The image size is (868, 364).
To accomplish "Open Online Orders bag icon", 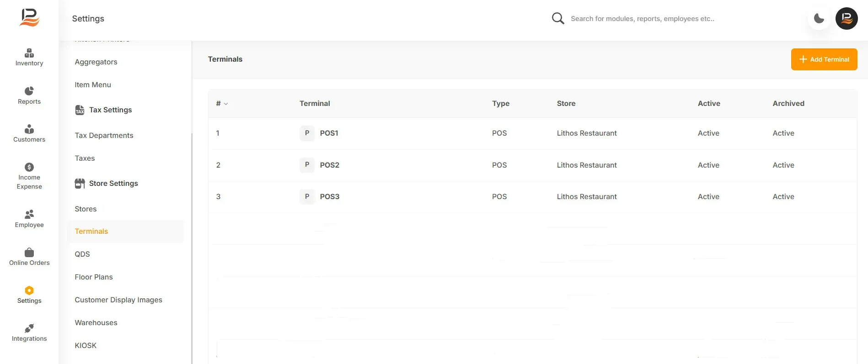I will [x=29, y=252].
